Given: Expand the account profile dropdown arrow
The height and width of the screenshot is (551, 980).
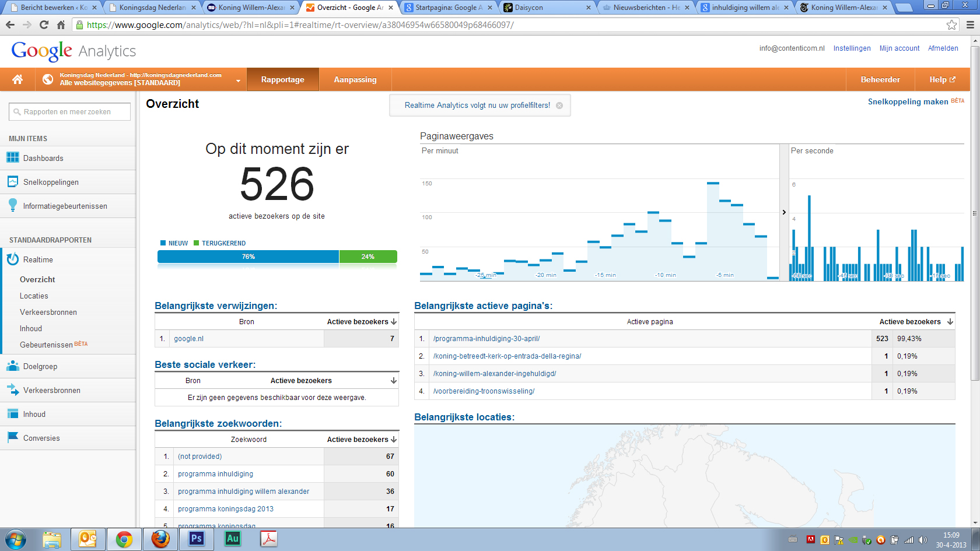Looking at the screenshot, I should [238, 80].
